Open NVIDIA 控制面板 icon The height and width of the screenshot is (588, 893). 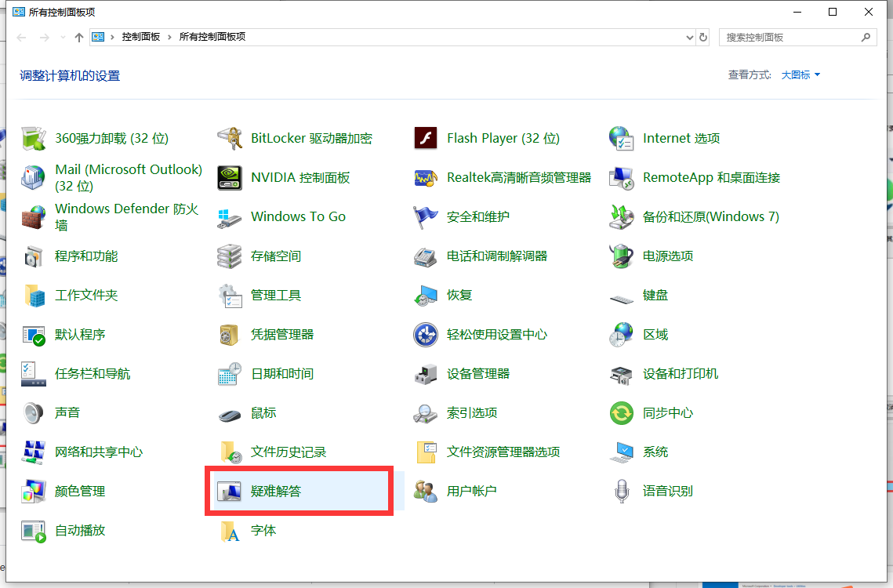pyautogui.click(x=230, y=178)
